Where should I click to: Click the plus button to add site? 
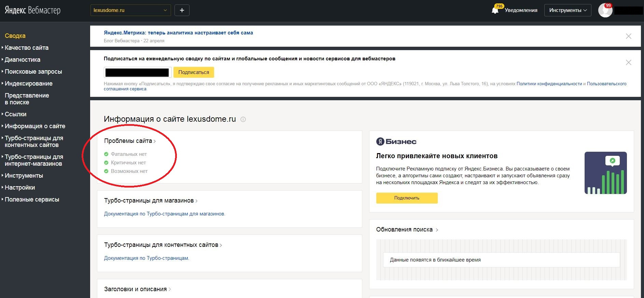tap(182, 10)
